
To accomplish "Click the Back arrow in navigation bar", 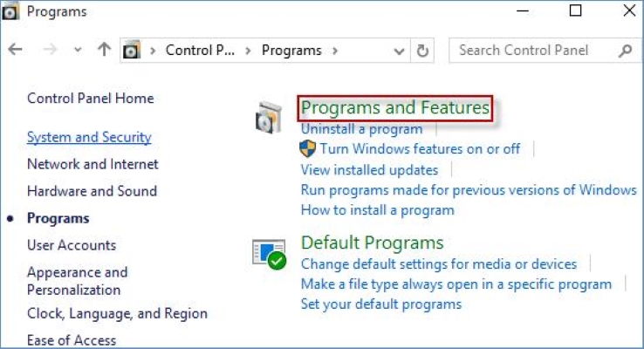I will click(x=15, y=51).
